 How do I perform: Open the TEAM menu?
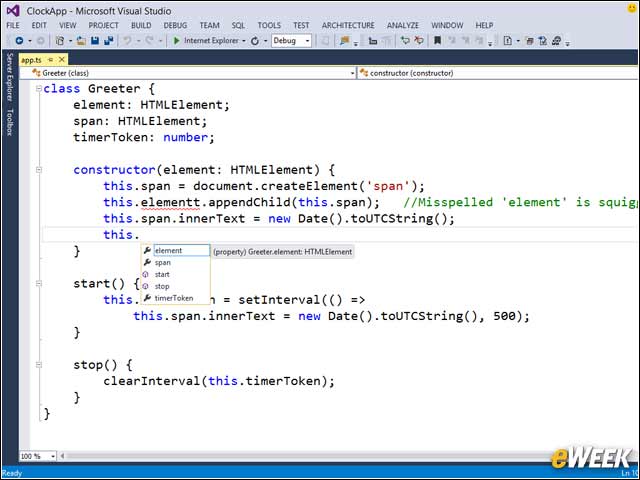point(209,25)
